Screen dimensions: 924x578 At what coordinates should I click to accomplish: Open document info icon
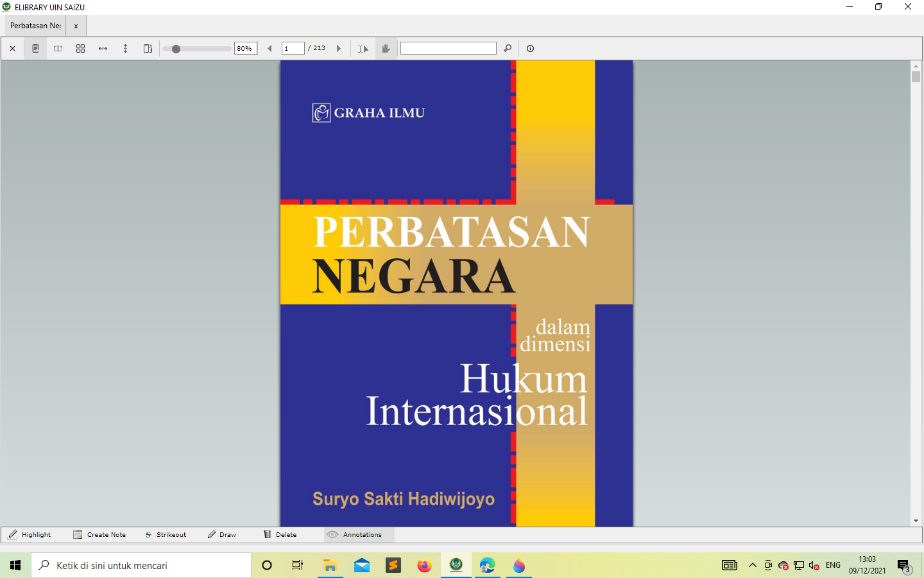point(530,49)
